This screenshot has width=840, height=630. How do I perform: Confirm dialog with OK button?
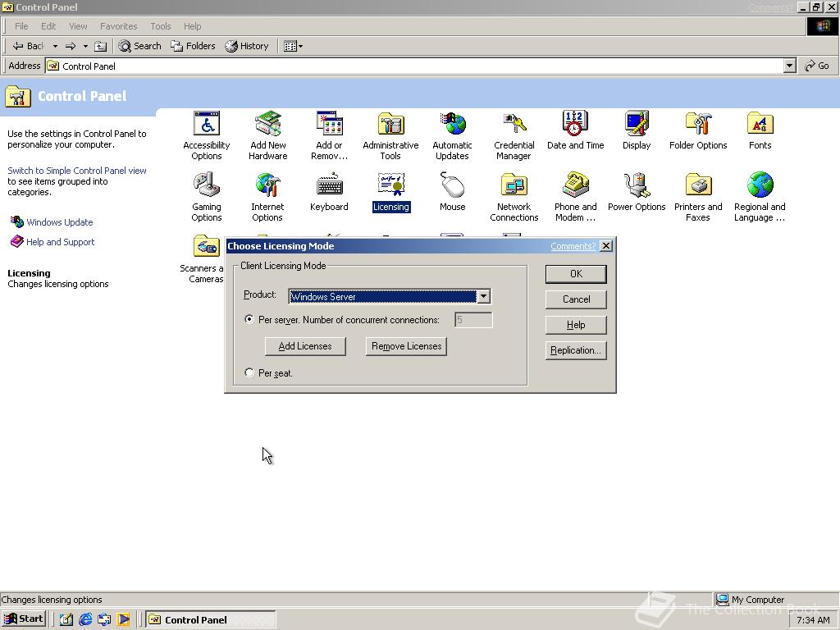point(576,274)
